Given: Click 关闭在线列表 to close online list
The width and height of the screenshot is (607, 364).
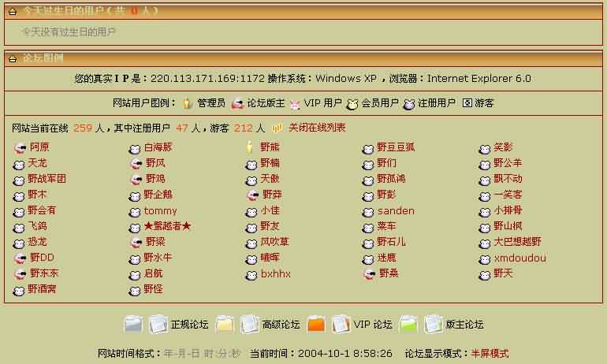Looking at the screenshot, I should click(x=316, y=128).
